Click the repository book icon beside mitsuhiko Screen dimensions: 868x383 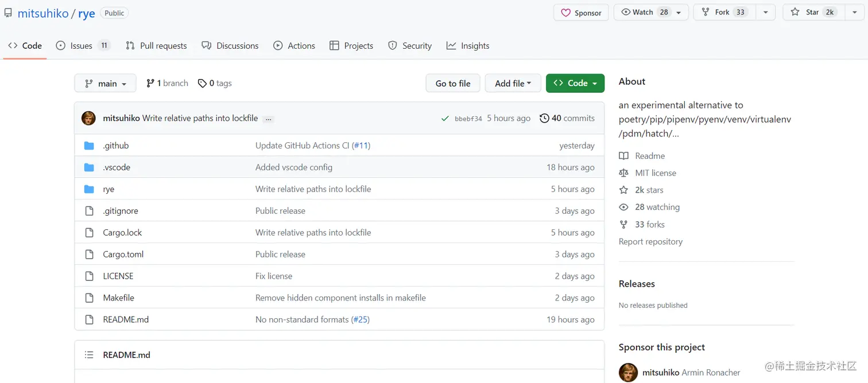(8, 13)
